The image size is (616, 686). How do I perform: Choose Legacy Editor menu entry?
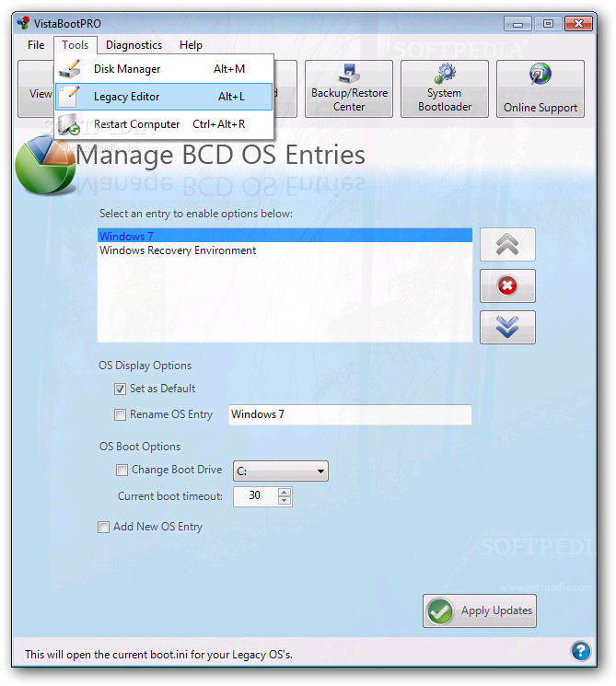click(164, 97)
